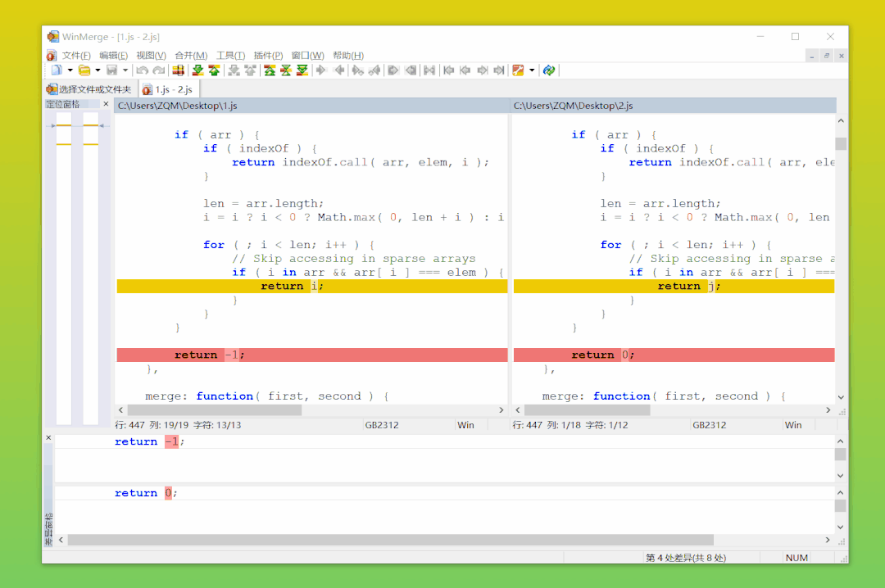Save the current file with disk icon

point(111,70)
